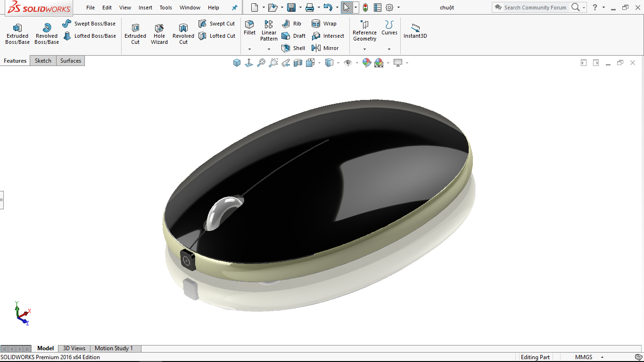
Task: Switch to the Sketch tab
Action: (x=43, y=61)
